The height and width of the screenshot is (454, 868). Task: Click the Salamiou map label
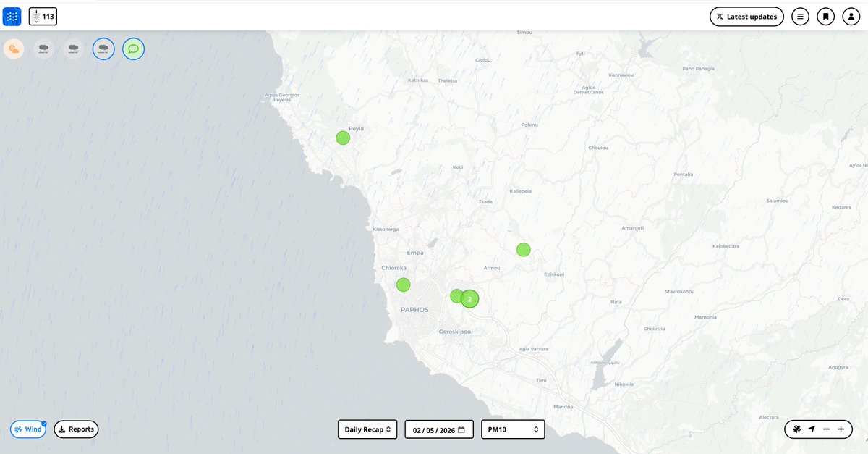coord(778,201)
